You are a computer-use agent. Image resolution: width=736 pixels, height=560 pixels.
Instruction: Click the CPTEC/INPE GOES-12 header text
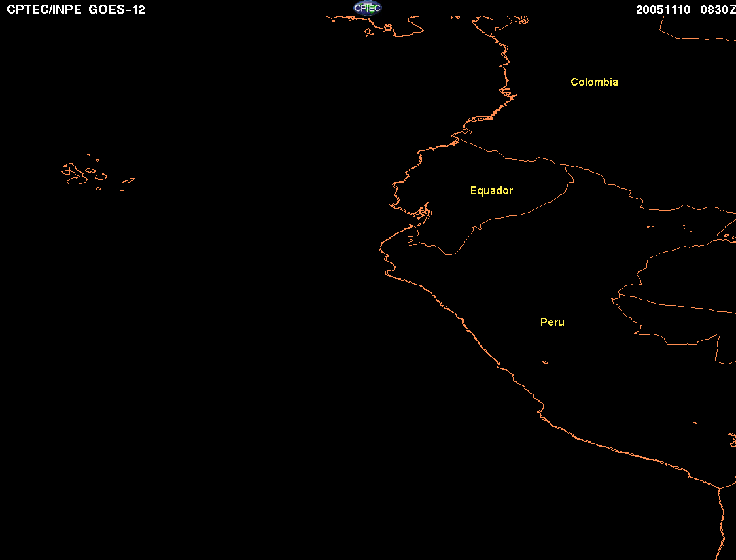pos(76,9)
